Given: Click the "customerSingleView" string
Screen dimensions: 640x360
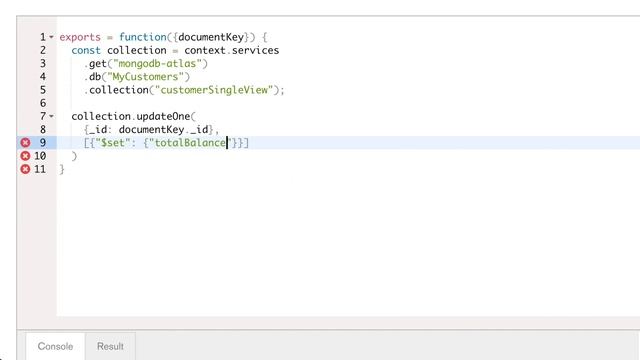Looking at the screenshot, I should coord(214,90).
